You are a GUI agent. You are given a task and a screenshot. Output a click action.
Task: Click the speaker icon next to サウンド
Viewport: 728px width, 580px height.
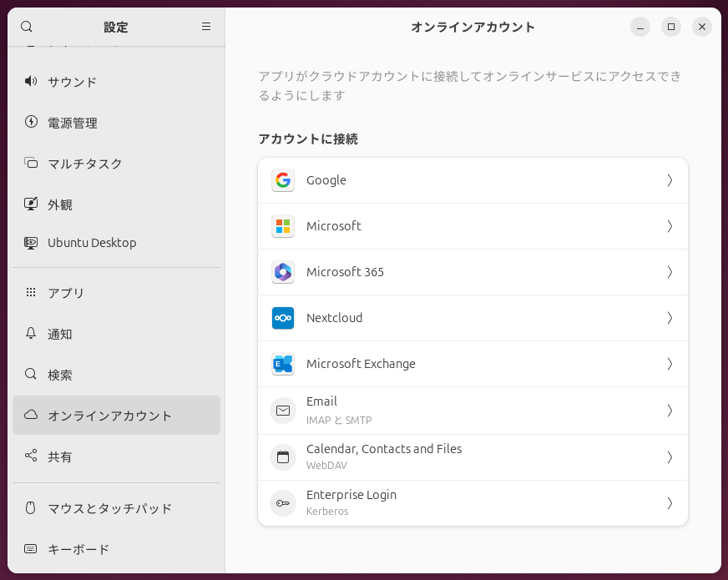(x=31, y=81)
